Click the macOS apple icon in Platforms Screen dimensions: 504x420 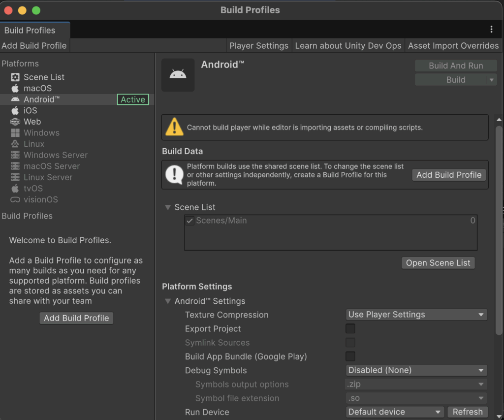15,88
